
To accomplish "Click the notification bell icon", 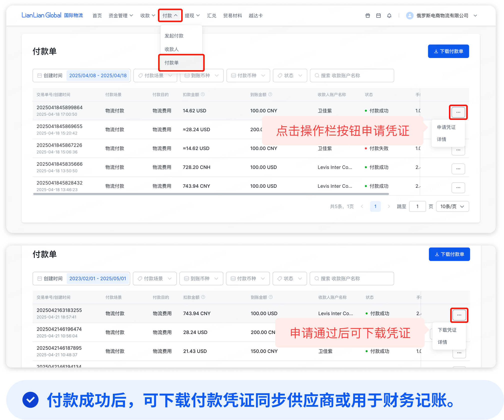I will click(x=389, y=15).
